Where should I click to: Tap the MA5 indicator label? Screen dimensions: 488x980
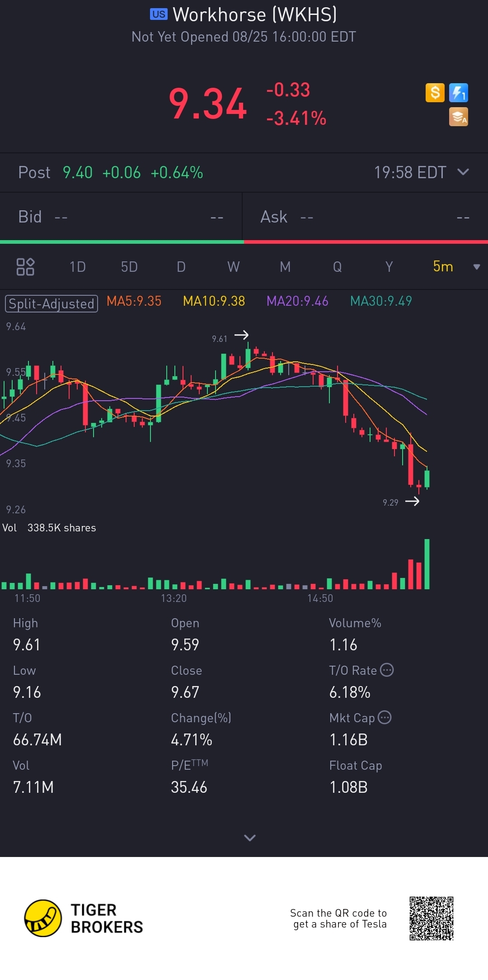pyautogui.click(x=134, y=301)
